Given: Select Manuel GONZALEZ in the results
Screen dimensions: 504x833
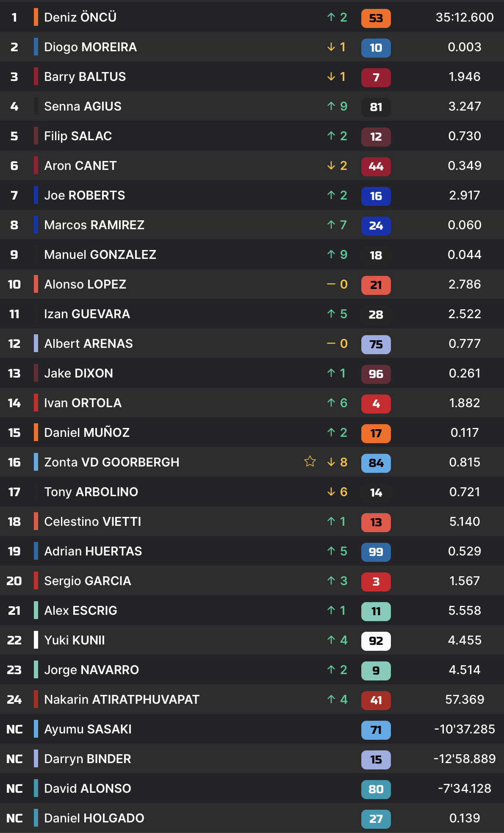Looking at the screenshot, I should (100, 255).
